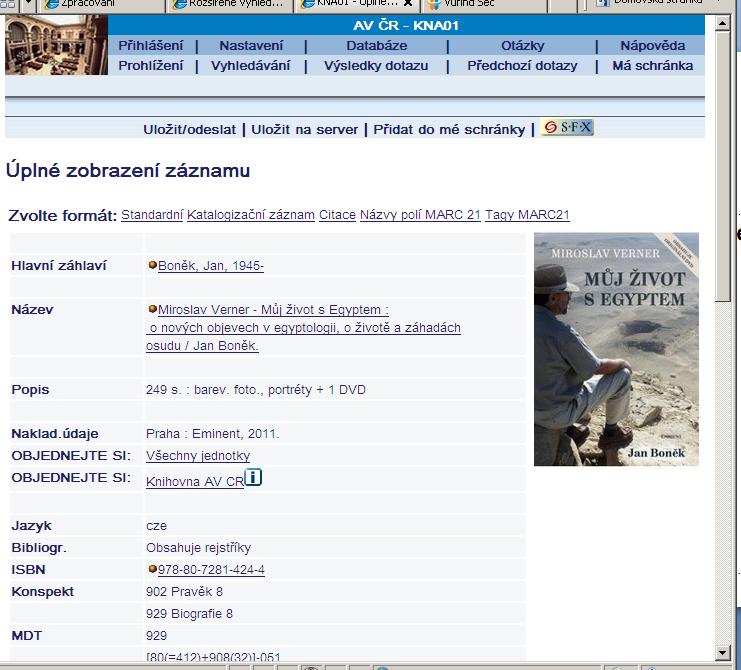
Task: Select the Standardní format
Action: pyautogui.click(x=152, y=215)
